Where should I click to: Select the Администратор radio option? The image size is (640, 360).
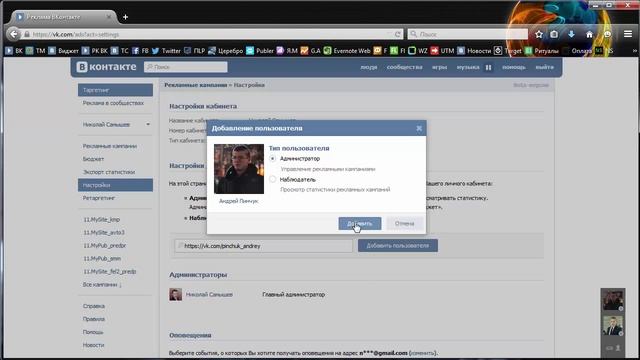click(273, 158)
